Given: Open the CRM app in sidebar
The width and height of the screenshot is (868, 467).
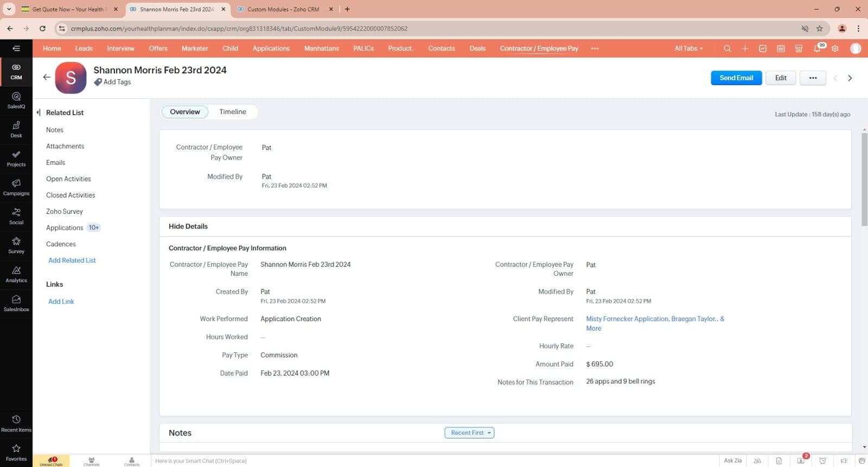Looking at the screenshot, I should (x=16, y=72).
